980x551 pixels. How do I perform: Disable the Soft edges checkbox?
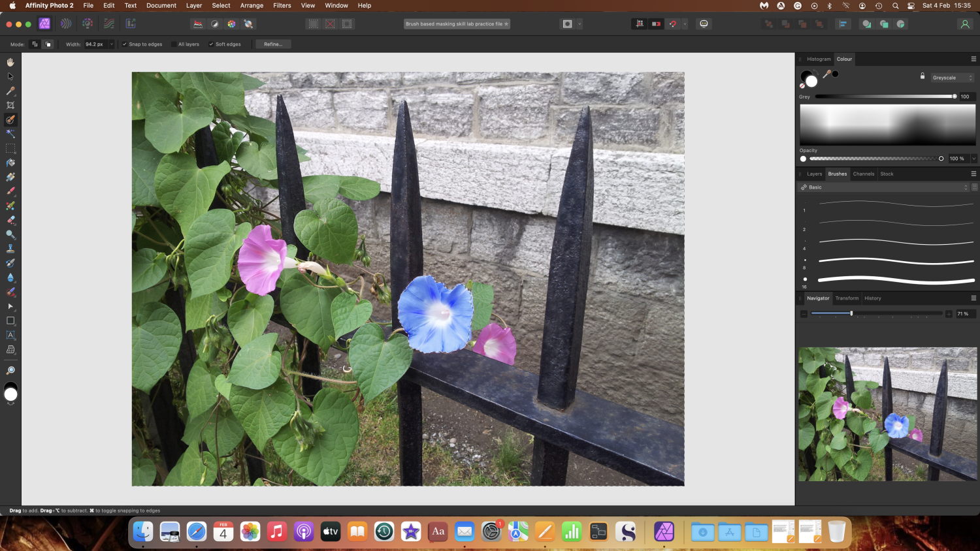point(210,44)
